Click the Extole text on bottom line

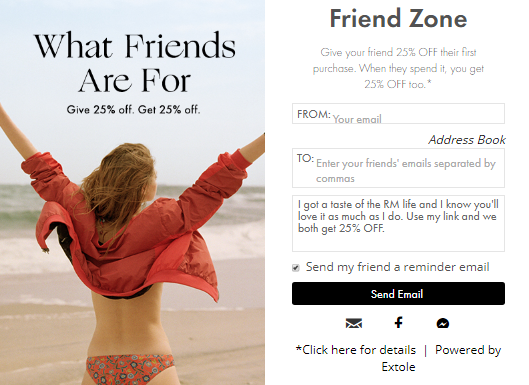(x=398, y=367)
